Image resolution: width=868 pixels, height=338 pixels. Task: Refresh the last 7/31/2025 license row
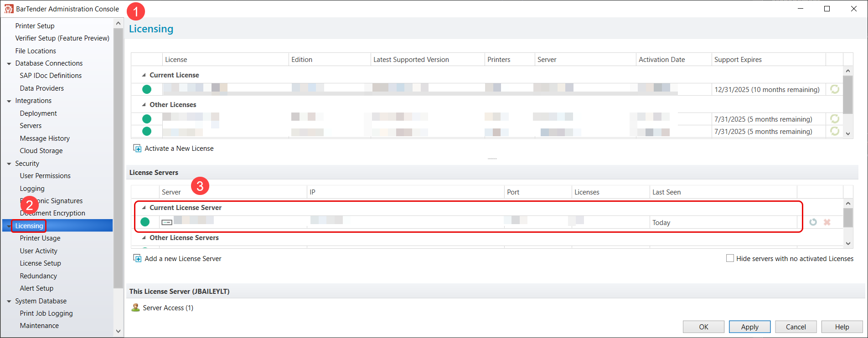click(835, 131)
